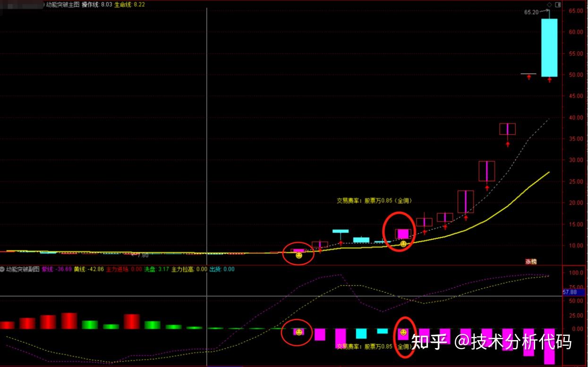The width and height of the screenshot is (588, 367).
Task: Click the 7.80 low price marker
Action: [143, 255]
